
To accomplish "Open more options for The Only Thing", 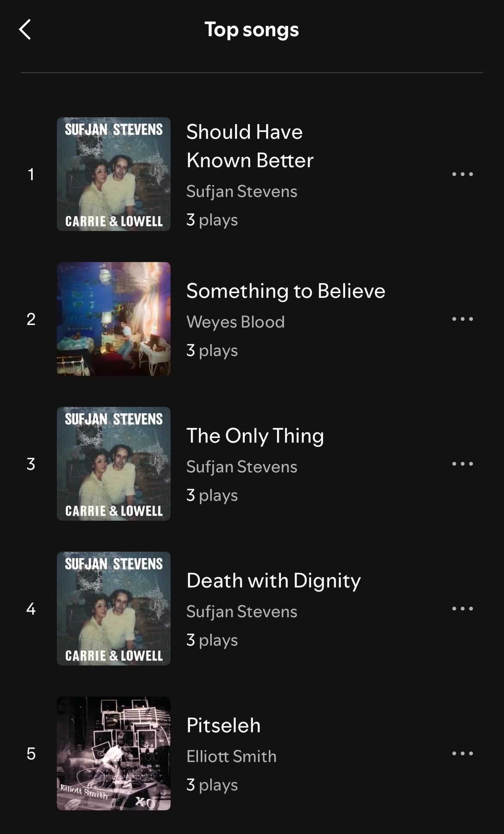I will pos(462,464).
